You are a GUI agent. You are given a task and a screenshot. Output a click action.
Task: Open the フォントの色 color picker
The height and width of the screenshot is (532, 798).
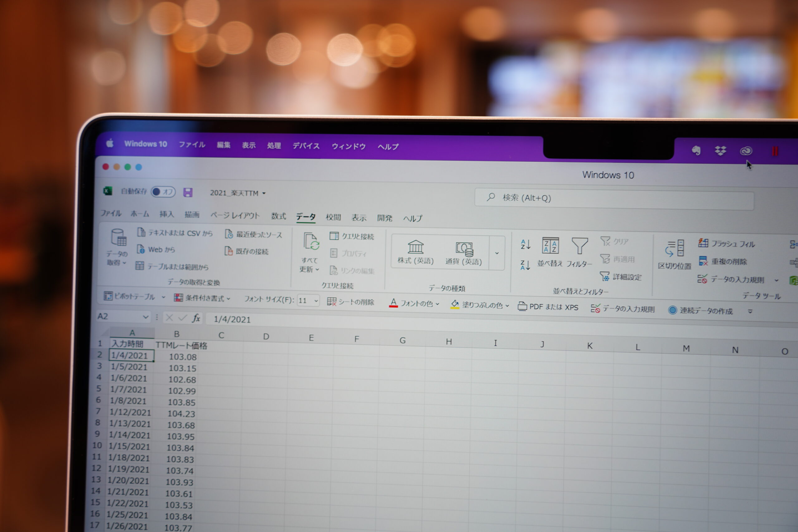tap(414, 303)
